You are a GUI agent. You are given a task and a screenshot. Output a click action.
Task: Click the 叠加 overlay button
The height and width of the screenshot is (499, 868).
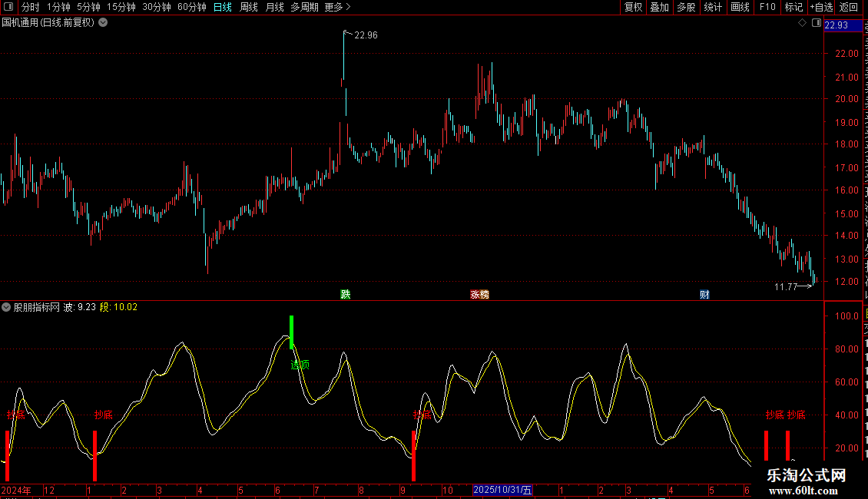point(659,7)
